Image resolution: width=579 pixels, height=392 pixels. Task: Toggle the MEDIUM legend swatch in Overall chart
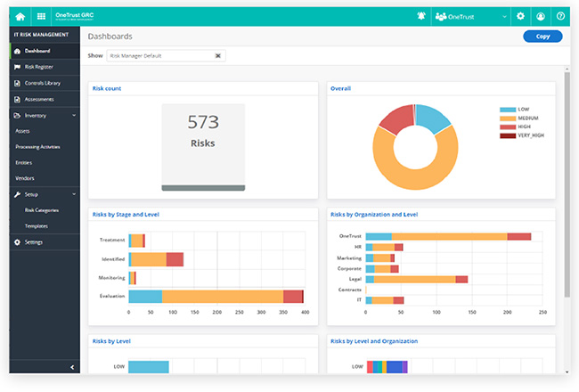(508, 118)
